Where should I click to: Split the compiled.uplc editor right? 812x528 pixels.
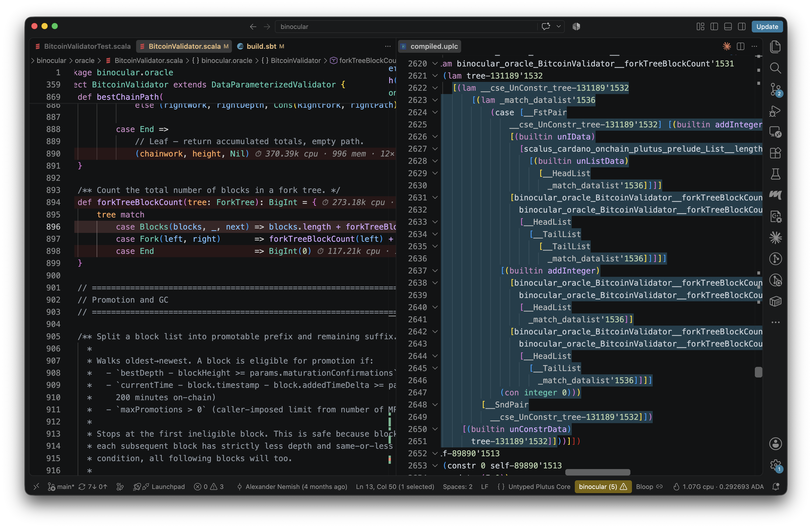click(x=740, y=46)
